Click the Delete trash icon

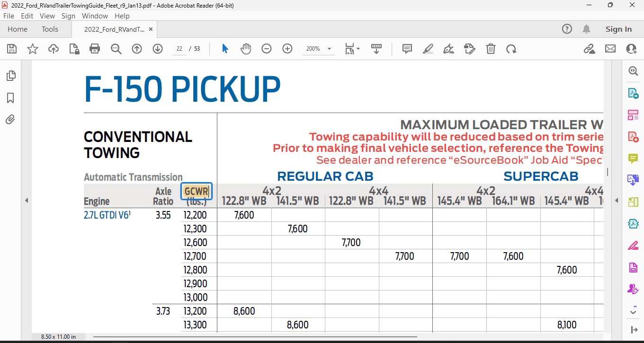click(491, 49)
